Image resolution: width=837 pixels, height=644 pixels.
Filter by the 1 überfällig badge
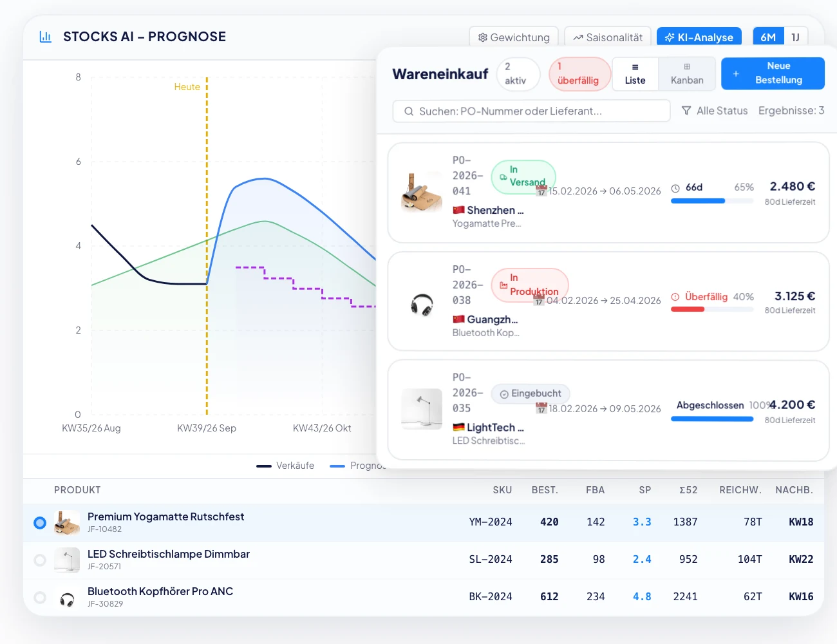[x=579, y=73]
